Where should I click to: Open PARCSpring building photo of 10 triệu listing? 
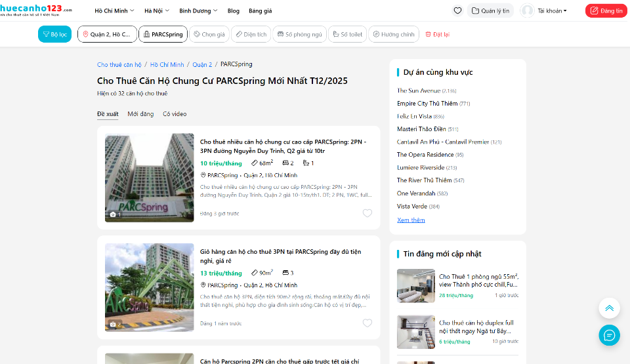[x=150, y=178]
